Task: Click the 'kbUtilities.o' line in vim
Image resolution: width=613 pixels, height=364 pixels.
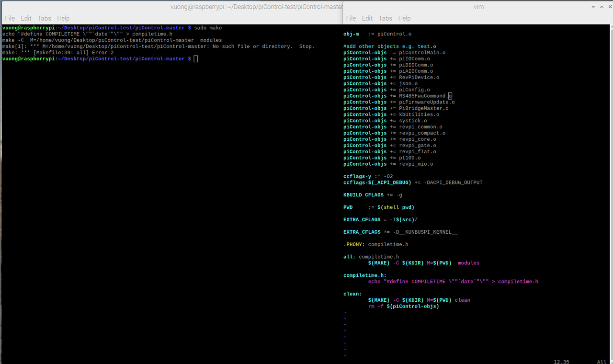Action: point(391,115)
